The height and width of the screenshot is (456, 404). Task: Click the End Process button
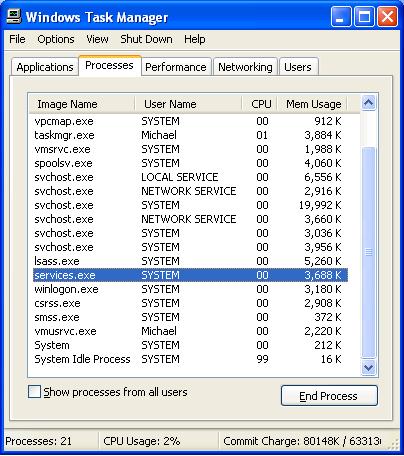tap(329, 396)
